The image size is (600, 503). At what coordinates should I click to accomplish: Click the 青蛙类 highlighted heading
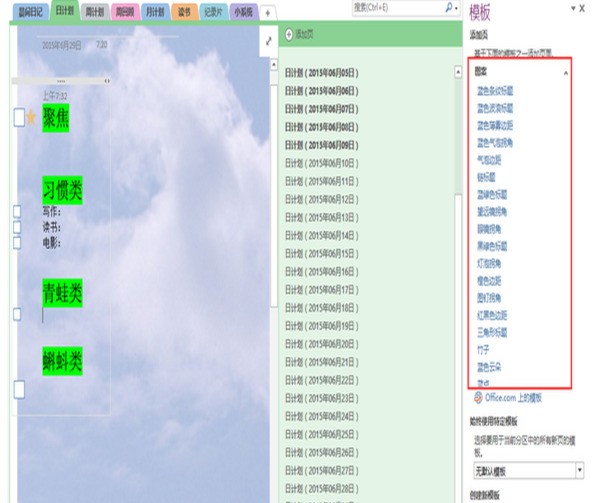pyautogui.click(x=62, y=293)
